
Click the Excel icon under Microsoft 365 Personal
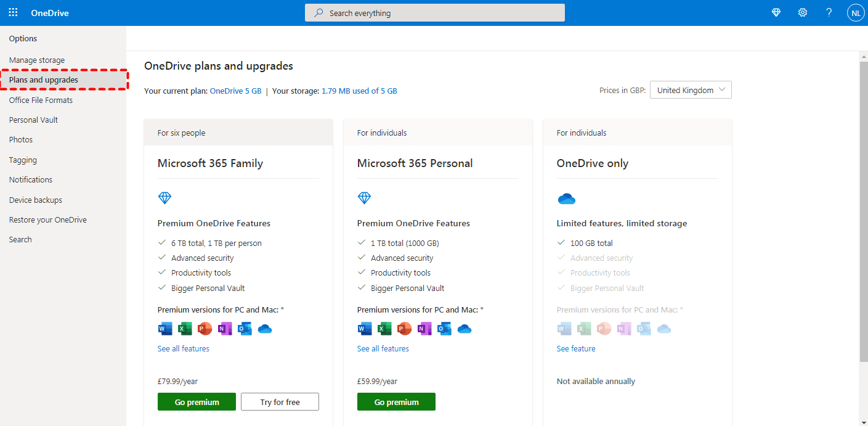(x=384, y=329)
